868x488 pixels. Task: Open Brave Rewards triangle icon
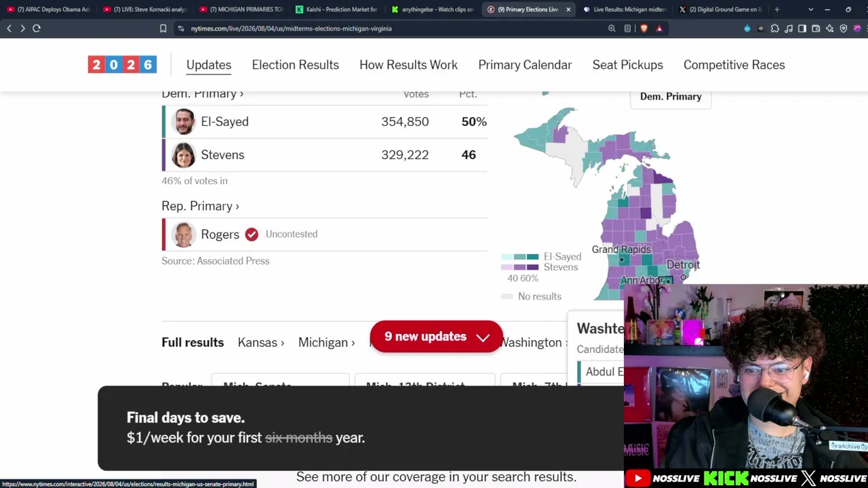click(x=658, y=28)
